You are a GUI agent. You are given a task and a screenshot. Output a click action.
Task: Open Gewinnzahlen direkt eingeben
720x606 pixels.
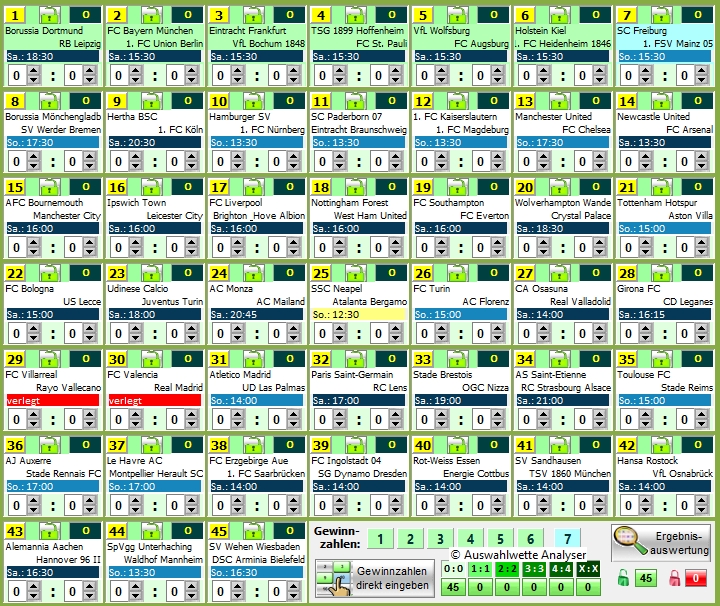click(x=375, y=578)
